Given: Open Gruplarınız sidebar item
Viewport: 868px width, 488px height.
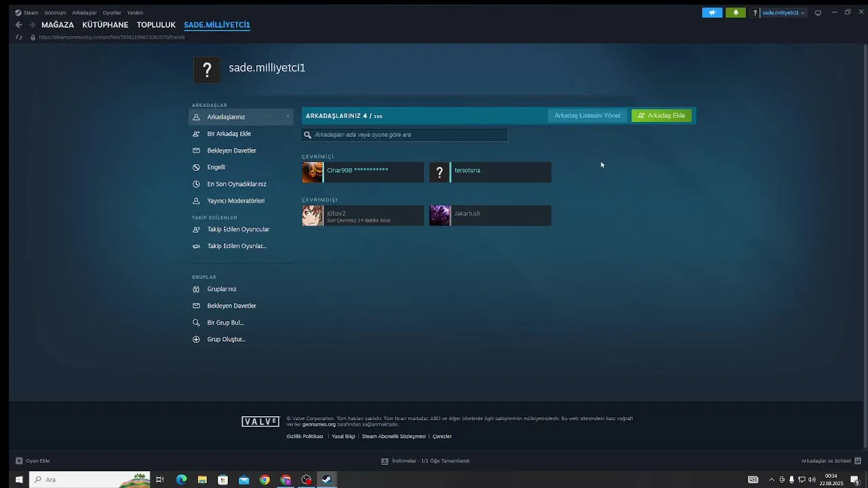Looking at the screenshot, I should pyautogui.click(x=241, y=289).
